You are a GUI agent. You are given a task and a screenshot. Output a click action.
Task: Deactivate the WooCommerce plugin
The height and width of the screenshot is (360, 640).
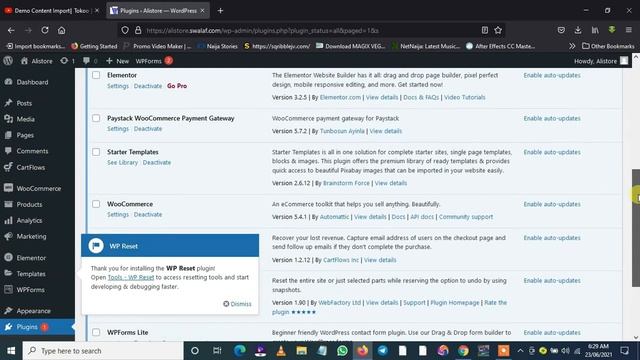pos(148,214)
